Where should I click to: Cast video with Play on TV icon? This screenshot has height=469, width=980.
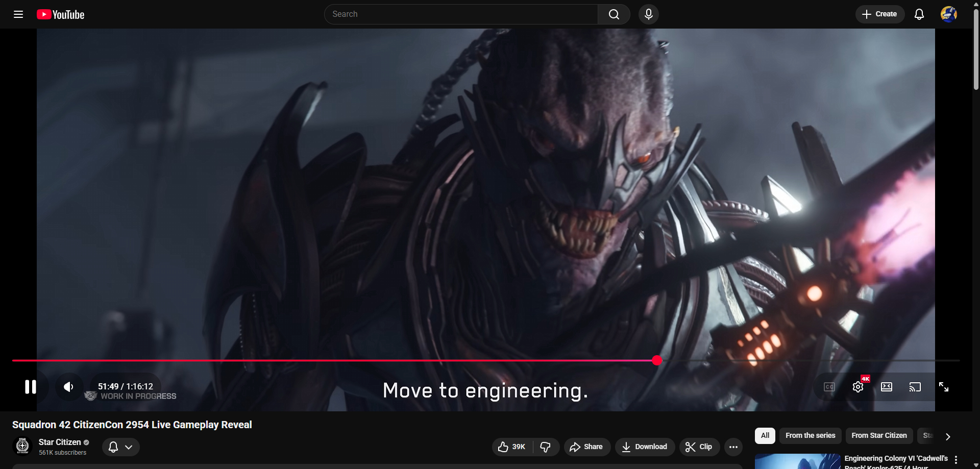click(x=915, y=387)
